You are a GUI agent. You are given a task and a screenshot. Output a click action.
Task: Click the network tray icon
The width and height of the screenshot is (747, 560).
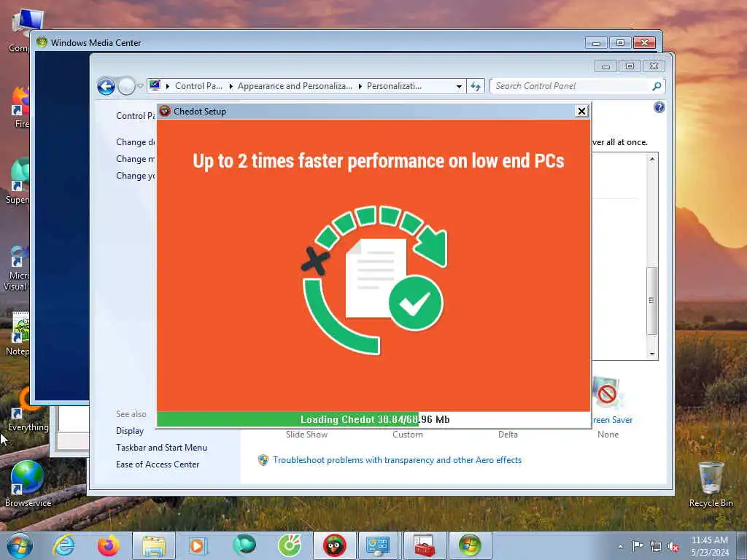pyautogui.click(x=656, y=547)
